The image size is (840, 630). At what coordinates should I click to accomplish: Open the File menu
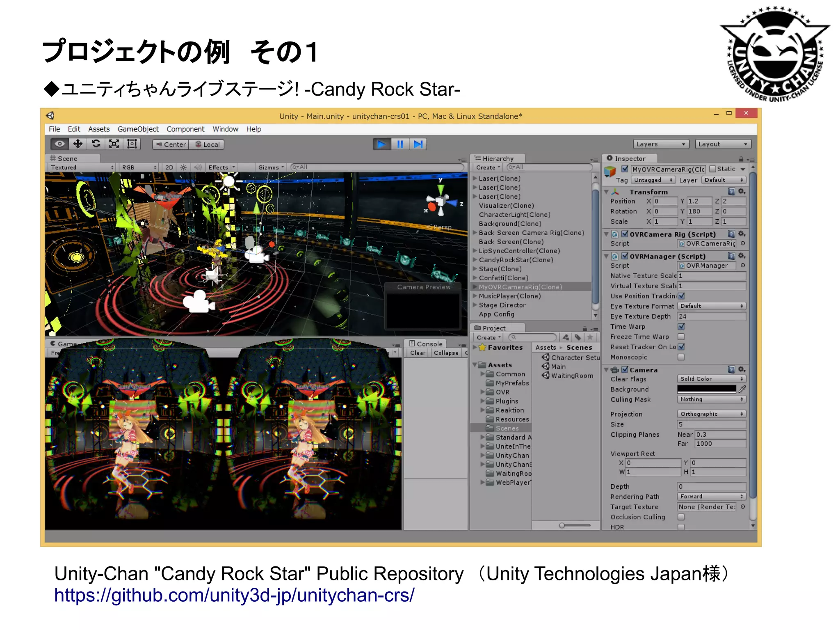click(x=54, y=129)
